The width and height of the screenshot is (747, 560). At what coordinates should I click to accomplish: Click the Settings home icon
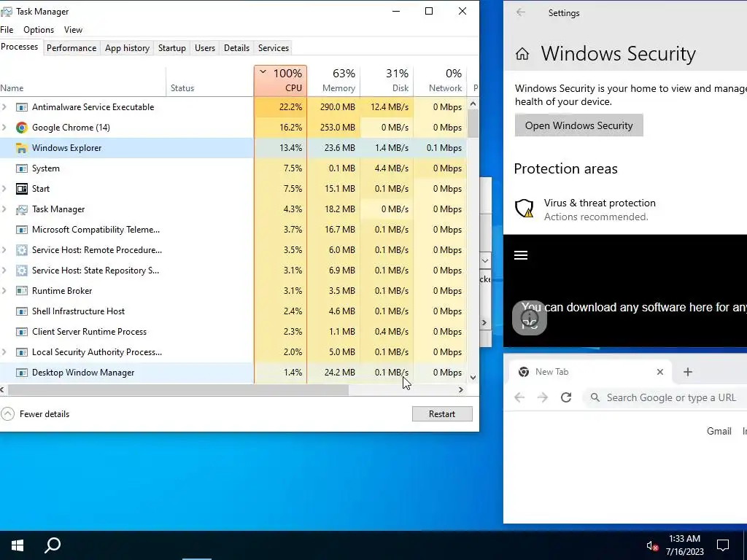point(522,54)
